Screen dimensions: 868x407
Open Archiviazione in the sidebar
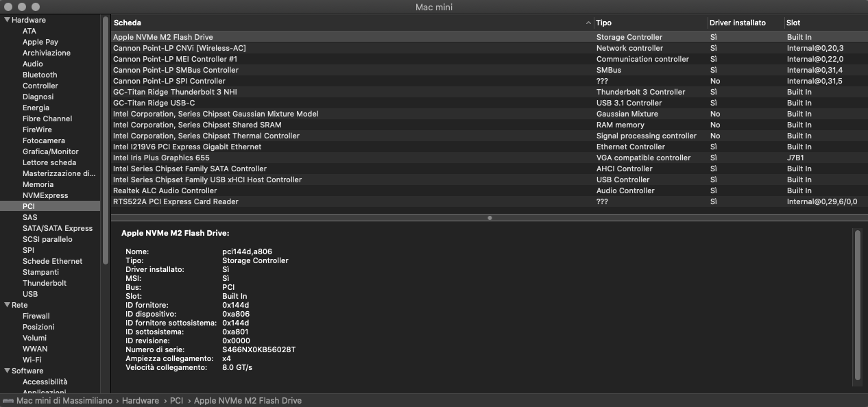(47, 53)
